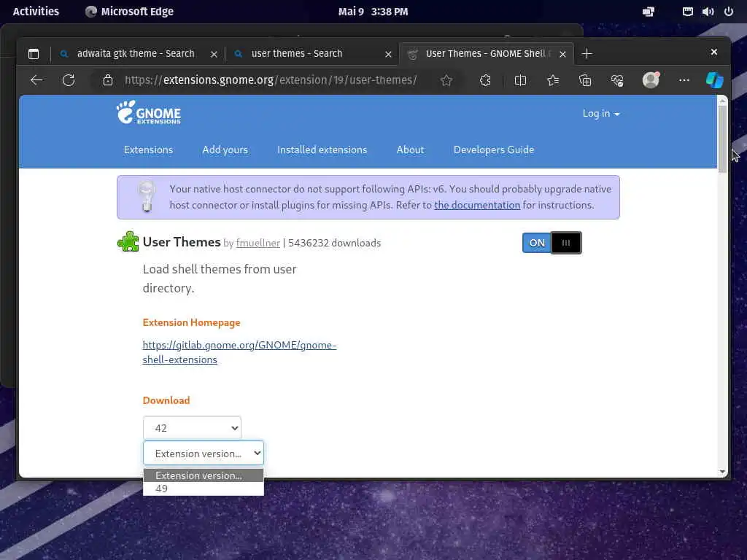Image resolution: width=747 pixels, height=560 pixels.
Task: Open Microsoft Edge app menu in top bar
Action: tap(129, 12)
